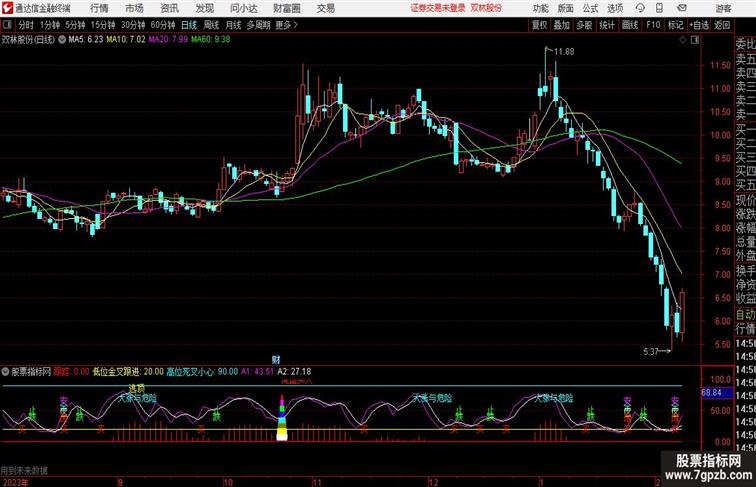Click the 用到未来数据 notice text
This screenshot has height=487, width=756.
coord(24,470)
